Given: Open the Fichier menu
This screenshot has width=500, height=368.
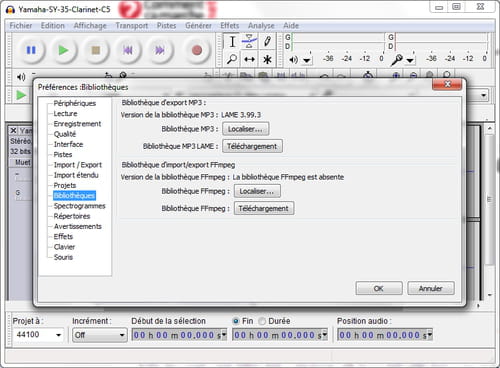Looking at the screenshot, I should [x=21, y=26].
